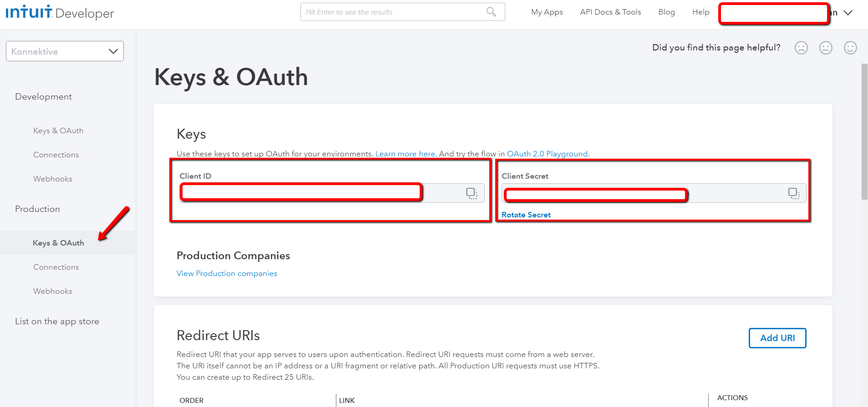Expand the user account menu chevron

click(x=848, y=13)
